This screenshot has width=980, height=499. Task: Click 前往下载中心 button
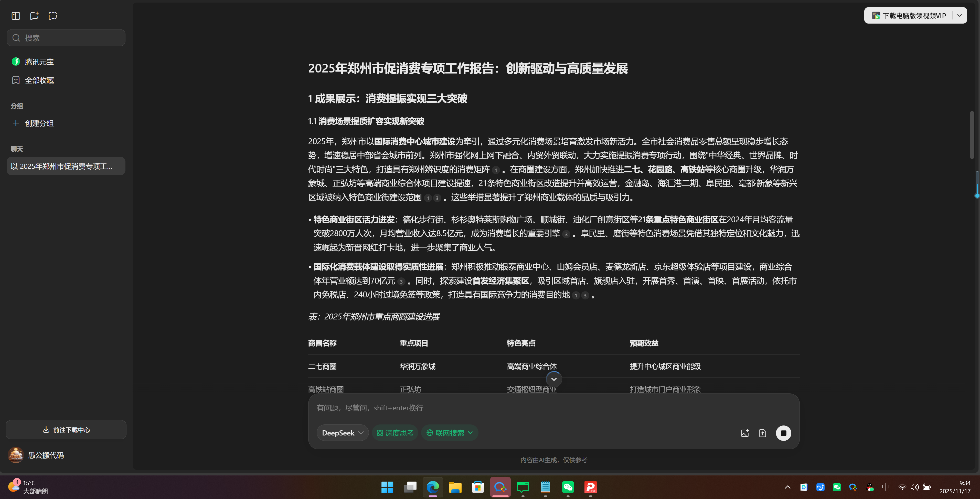coord(66,429)
